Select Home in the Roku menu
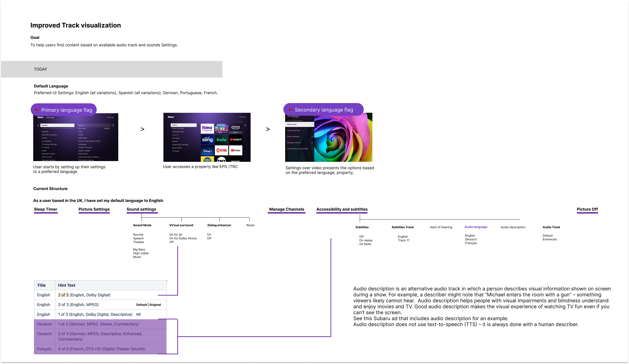The width and height of the screenshot is (629, 364). pyautogui.click(x=184, y=125)
